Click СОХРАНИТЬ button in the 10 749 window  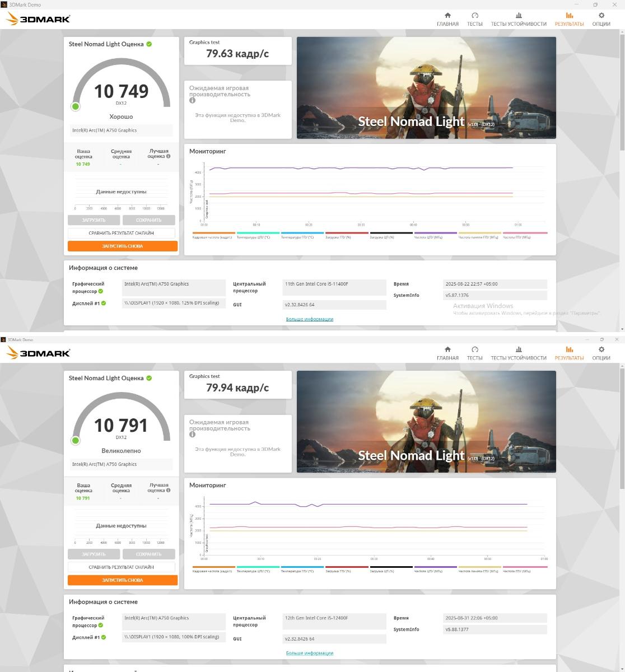(148, 220)
